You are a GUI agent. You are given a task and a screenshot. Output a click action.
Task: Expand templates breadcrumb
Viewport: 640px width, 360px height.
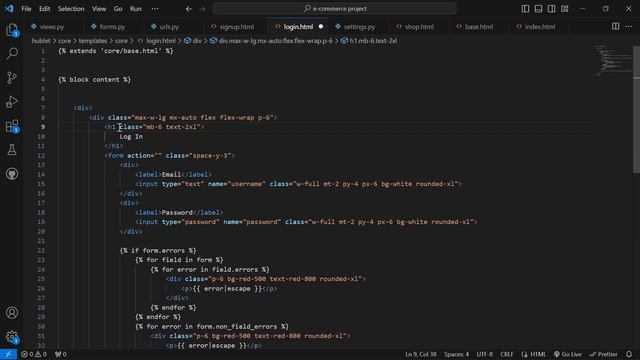pyautogui.click(x=93, y=41)
